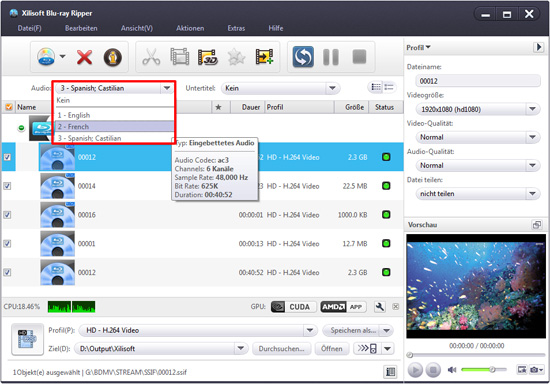
Task: Click the preview pop-out window icon
Action: point(537,225)
